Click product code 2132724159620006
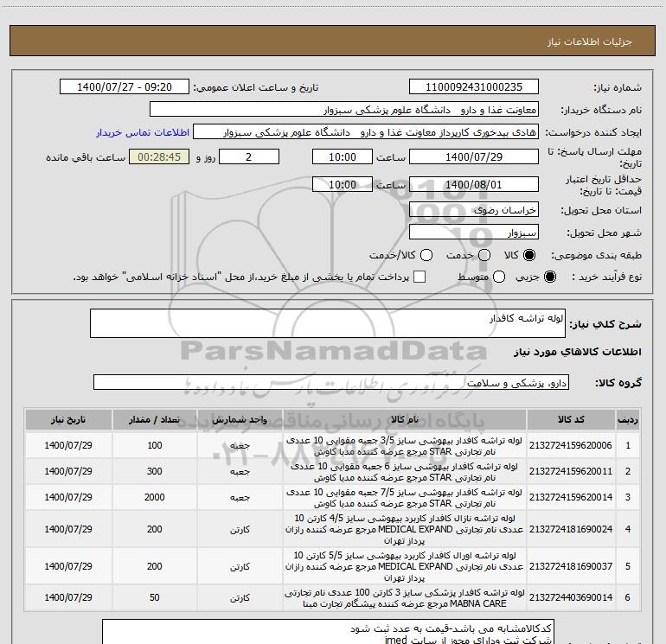Screen dimensions: 666x644 pos(571,445)
